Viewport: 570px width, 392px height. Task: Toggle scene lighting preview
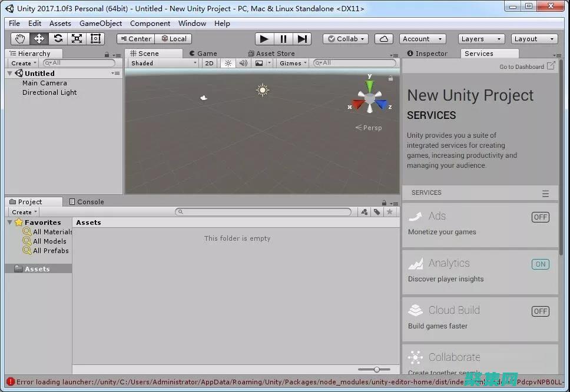click(228, 63)
